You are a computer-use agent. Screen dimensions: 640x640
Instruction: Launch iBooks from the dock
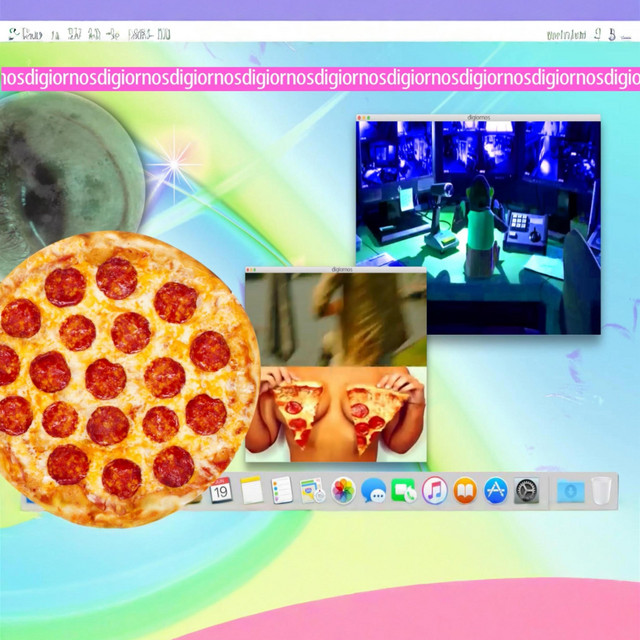click(465, 491)
